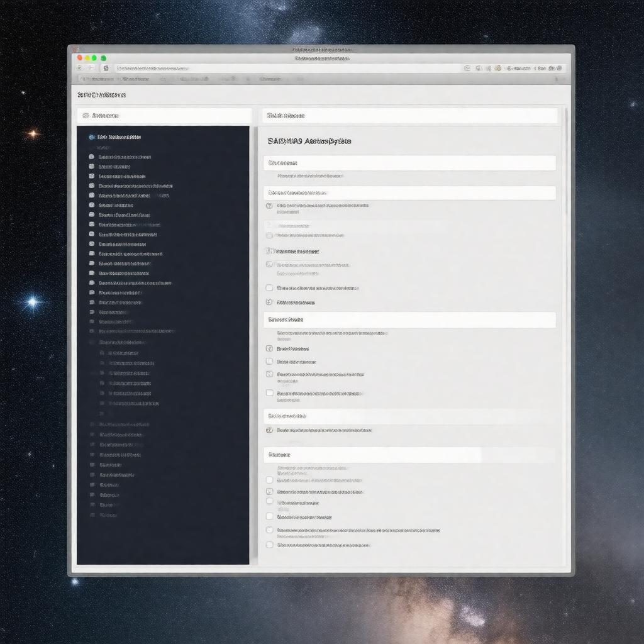Click the browser address bar field
644x644 pixels.
click(x=287, y=68)
